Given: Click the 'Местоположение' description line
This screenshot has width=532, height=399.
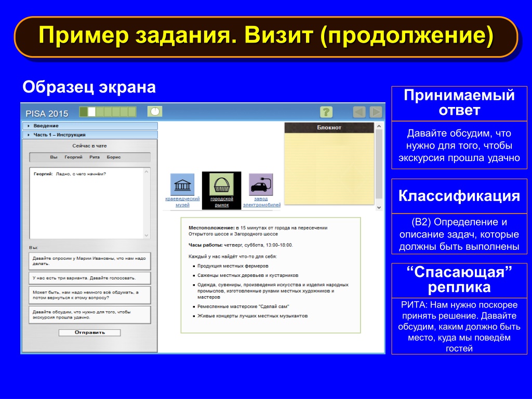Looking at the screenshot, I should (x=258, y=231).
